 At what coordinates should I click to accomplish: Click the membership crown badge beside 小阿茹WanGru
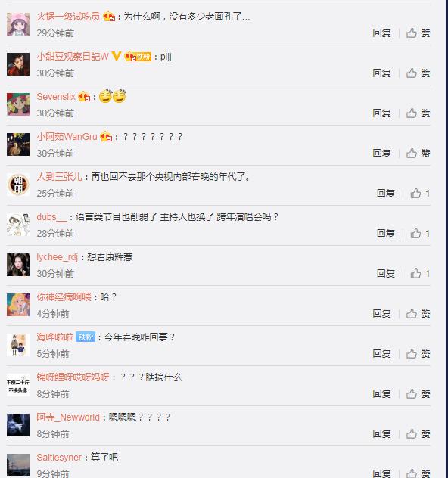pyautogui.click(x=106, y=137)
